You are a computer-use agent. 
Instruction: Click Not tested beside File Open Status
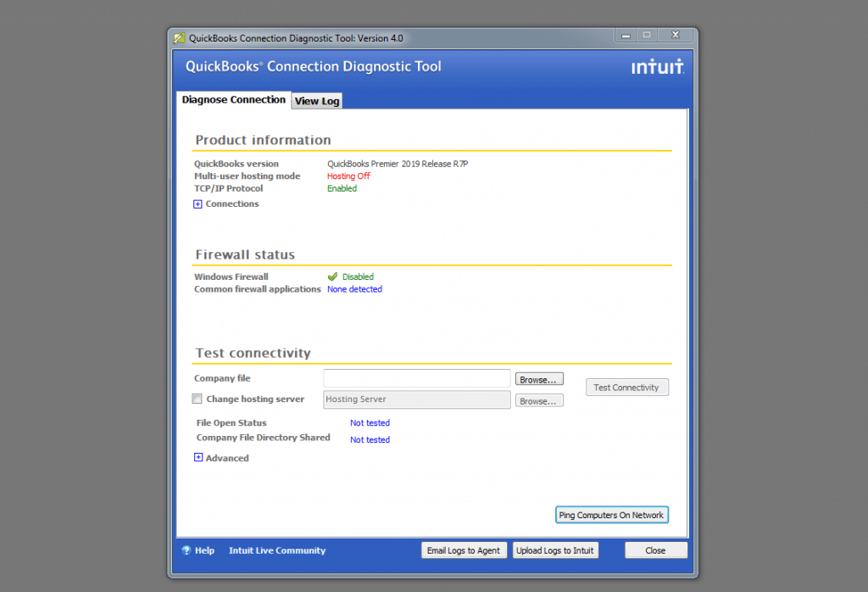pyautogui.click(x=370, y=422)
